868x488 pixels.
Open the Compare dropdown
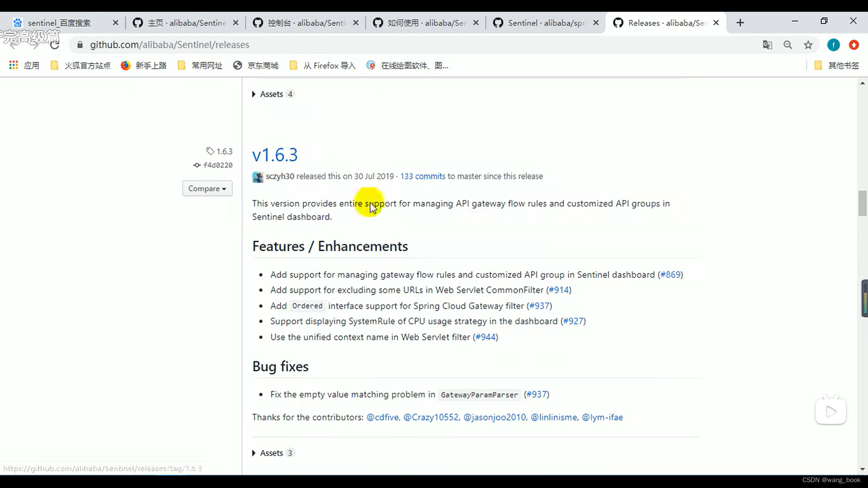point(208,188)
